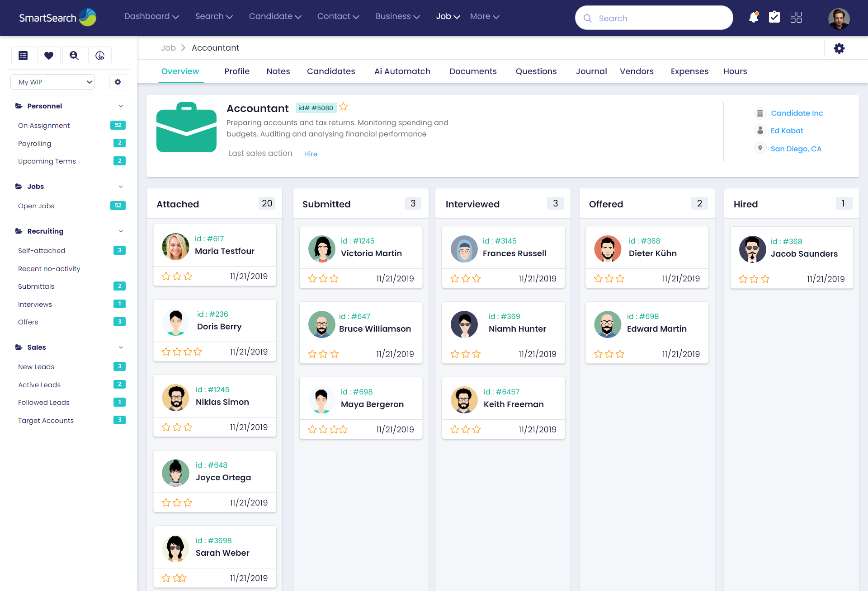Click the gear icon next to My WIP
Image resolution: width=868 pixels, height=591 pixels.
(118, 82)
